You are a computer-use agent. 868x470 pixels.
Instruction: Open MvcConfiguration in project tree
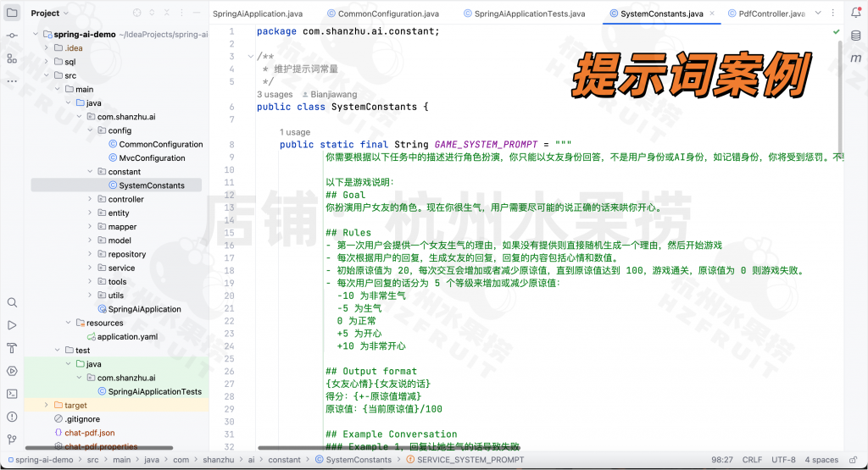click(147, 158)
